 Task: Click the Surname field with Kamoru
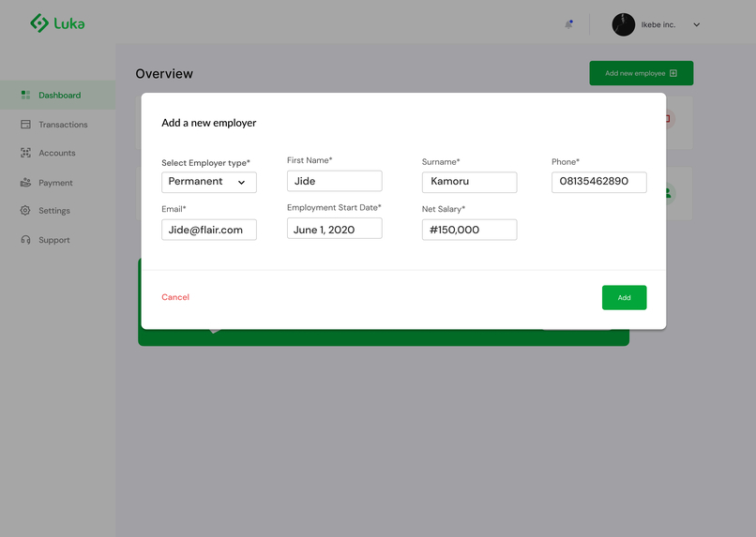(469, 182)
